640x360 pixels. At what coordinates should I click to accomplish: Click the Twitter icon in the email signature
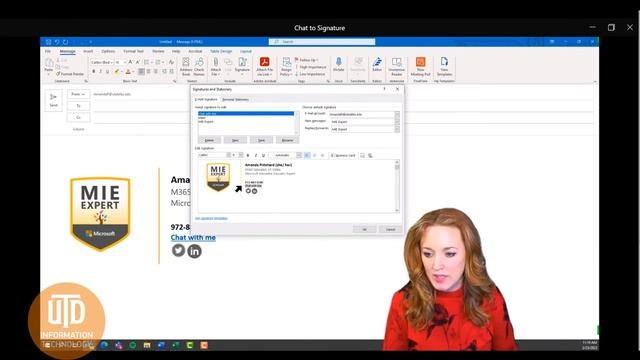pyautogui.click(x=178, y=250)
